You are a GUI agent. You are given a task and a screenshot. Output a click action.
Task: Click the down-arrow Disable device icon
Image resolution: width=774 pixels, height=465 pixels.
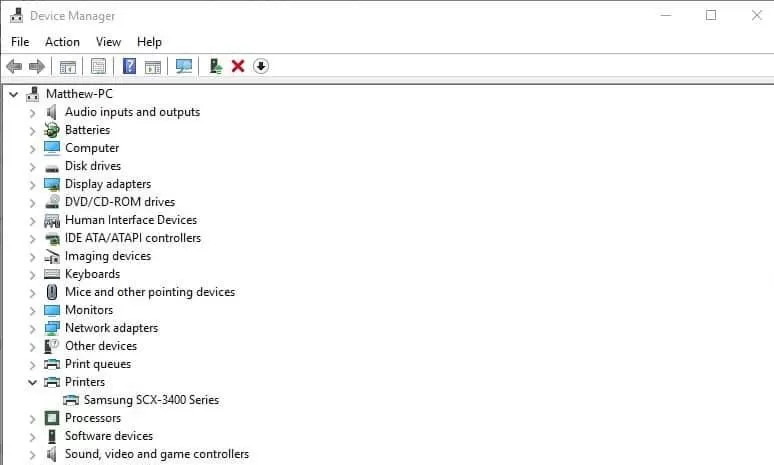click(x=261, y=66)
